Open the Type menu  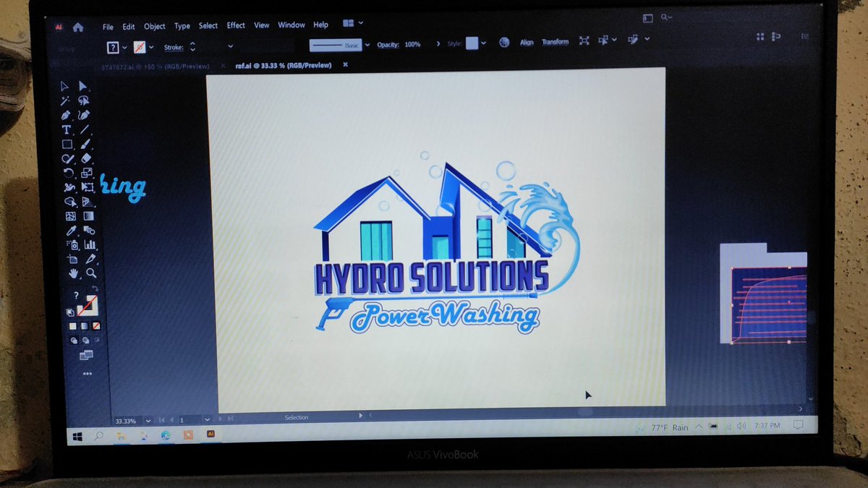pyautogui.click(x=182, y=26)
